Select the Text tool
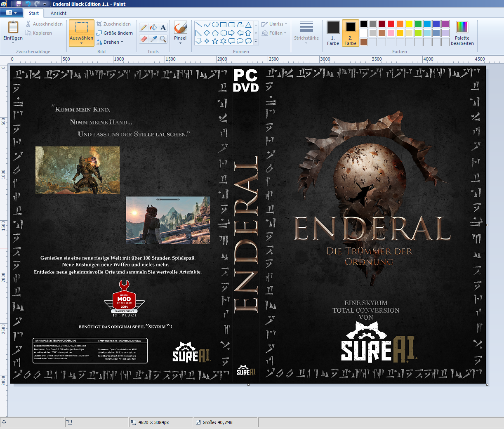 click(x=163, y=28)
